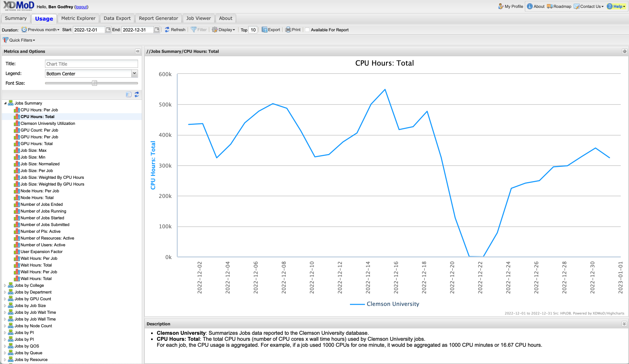Expand the Jobs by College node
629x364 pixels.
click(x=5, y=285)
